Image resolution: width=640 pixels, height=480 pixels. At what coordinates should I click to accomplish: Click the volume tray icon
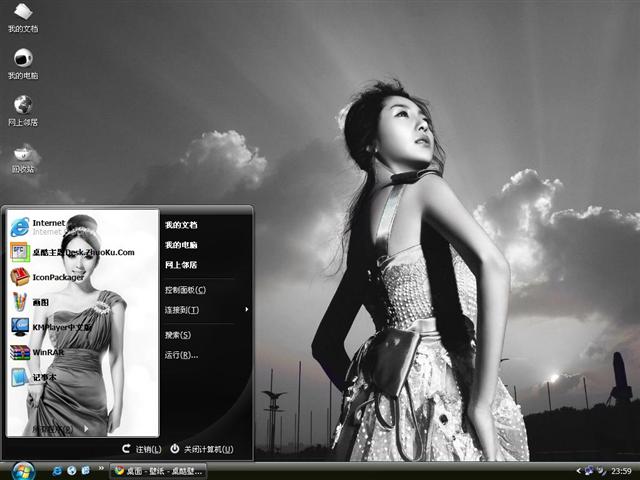pyautogui.click(x=601, y=471)
